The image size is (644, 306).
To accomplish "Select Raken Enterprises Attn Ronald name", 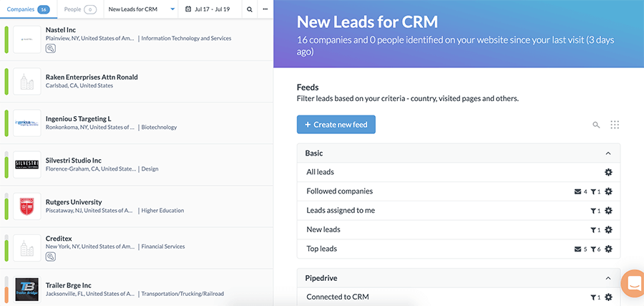I will [x=92, y=77].
